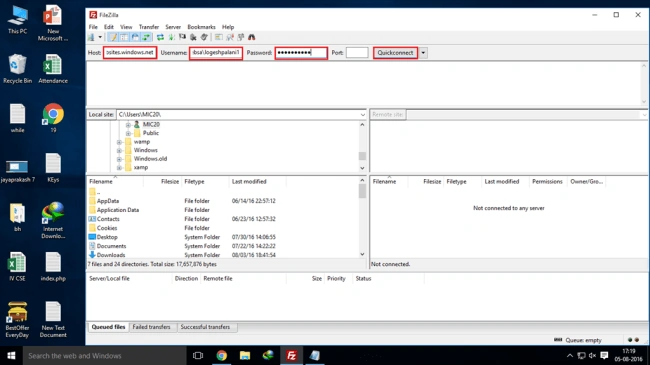The width and height of the screenshot is (650, 365).
Task: Click the local tree scroll down arrow
Action: [362, 168]
